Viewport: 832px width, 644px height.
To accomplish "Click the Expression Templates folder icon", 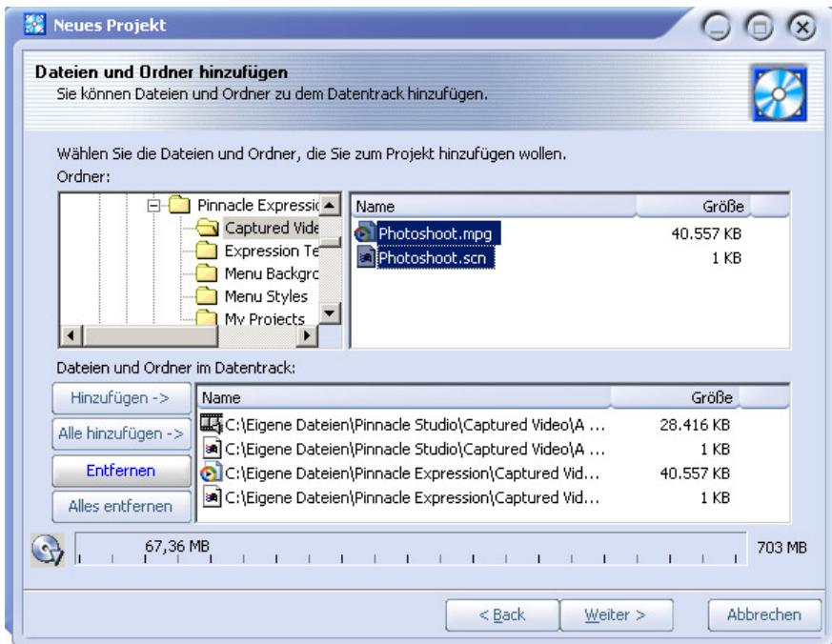I will coord(207,251).
